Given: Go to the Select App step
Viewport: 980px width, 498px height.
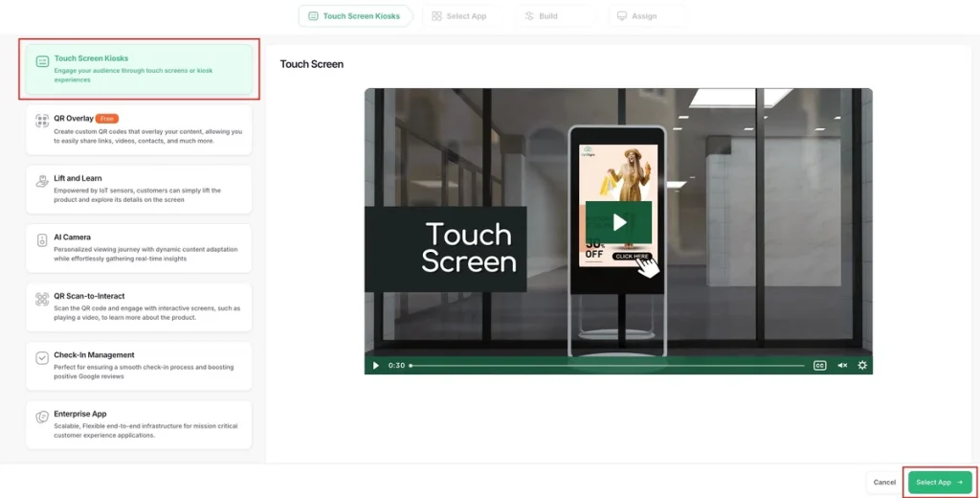Looking at the screenshot, I should pyautogui.click(x=459, y=16).
